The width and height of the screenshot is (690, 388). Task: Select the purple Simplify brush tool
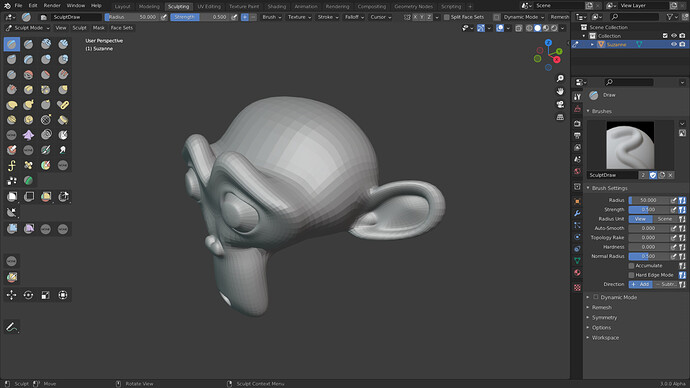[x=29, y=135]
